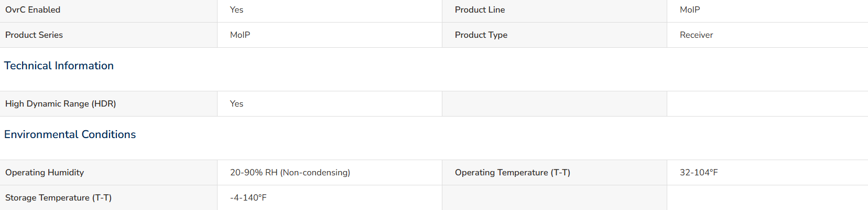Click empty cell beside HDR Yes value
The width and height of the screenshot is (868, 210).
click(555, 103)
